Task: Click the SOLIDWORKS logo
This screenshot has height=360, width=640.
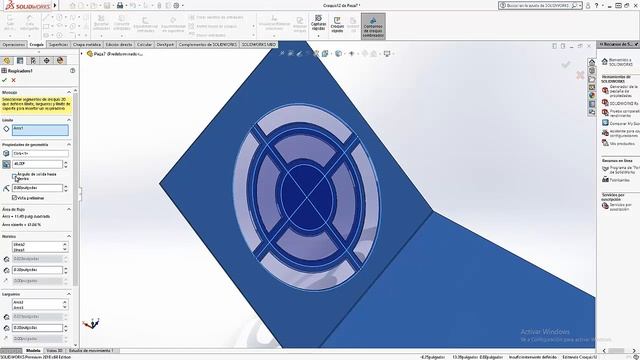Action: pyautogui.click(x=28, y=5)
